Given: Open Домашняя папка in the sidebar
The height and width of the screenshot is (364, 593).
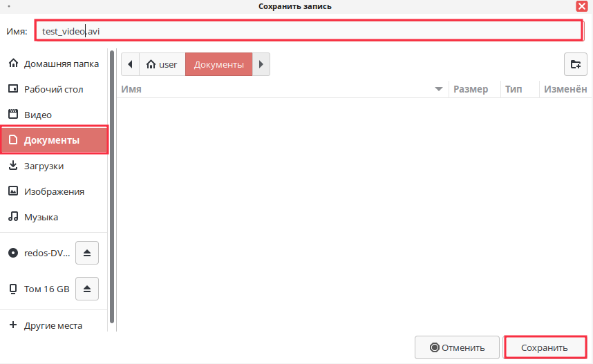Looking at the screenshot, I should tap(61, 64).
